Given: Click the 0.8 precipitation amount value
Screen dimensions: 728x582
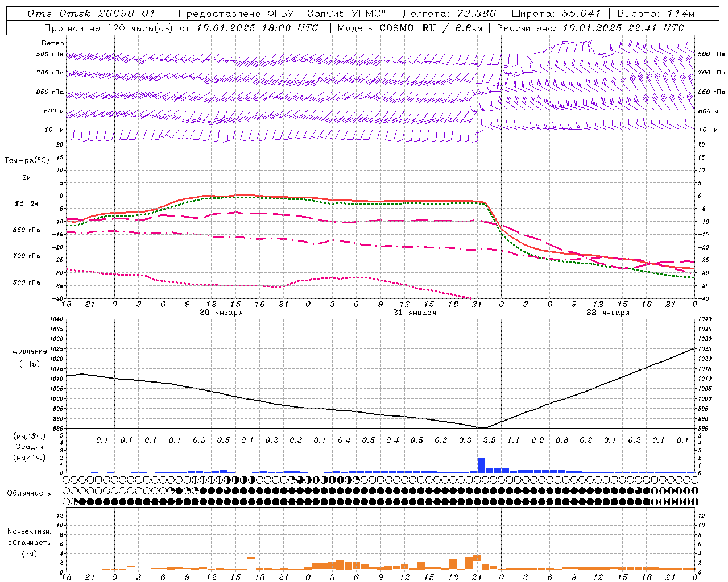Looking at the screenshot, I should tap(562, 440).
